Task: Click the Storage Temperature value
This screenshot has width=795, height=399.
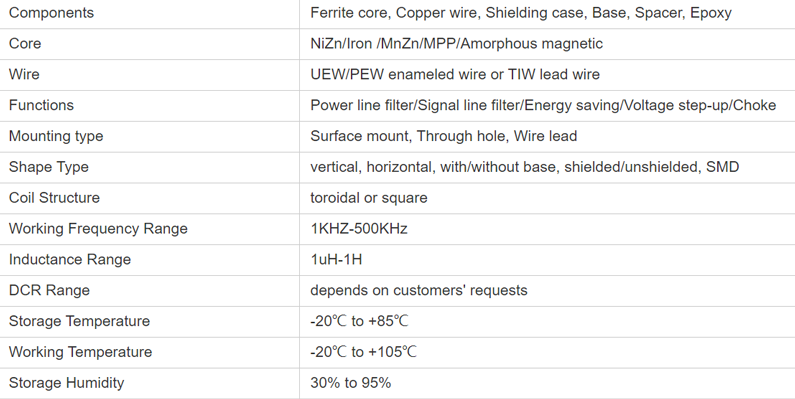Action: point(359,321)
